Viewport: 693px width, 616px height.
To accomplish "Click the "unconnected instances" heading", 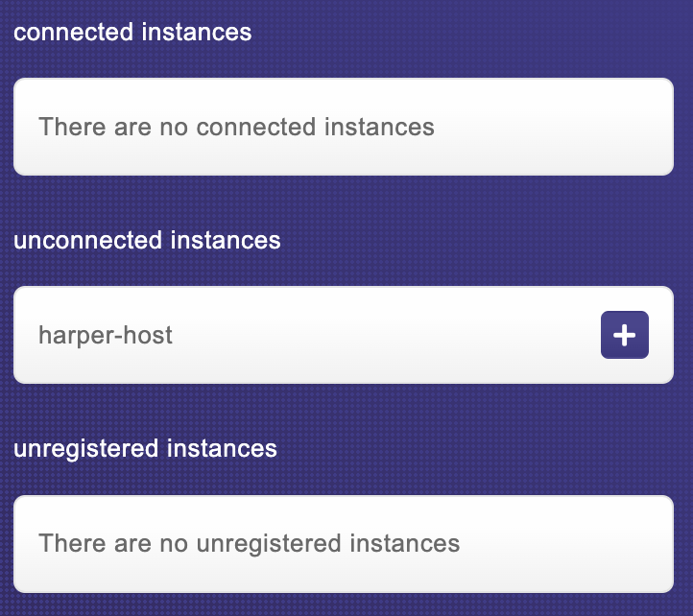I will click(147, 240).
